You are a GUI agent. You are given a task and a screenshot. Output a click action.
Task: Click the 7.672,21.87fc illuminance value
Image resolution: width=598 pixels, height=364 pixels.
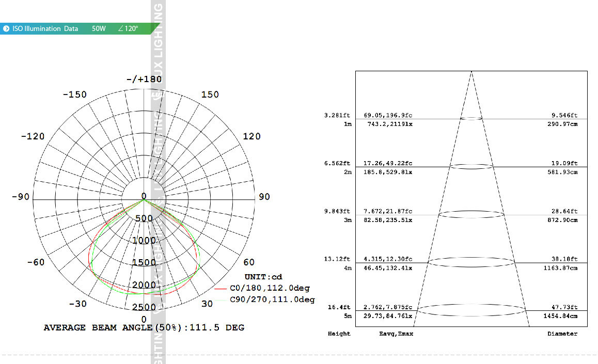(388, 211)
